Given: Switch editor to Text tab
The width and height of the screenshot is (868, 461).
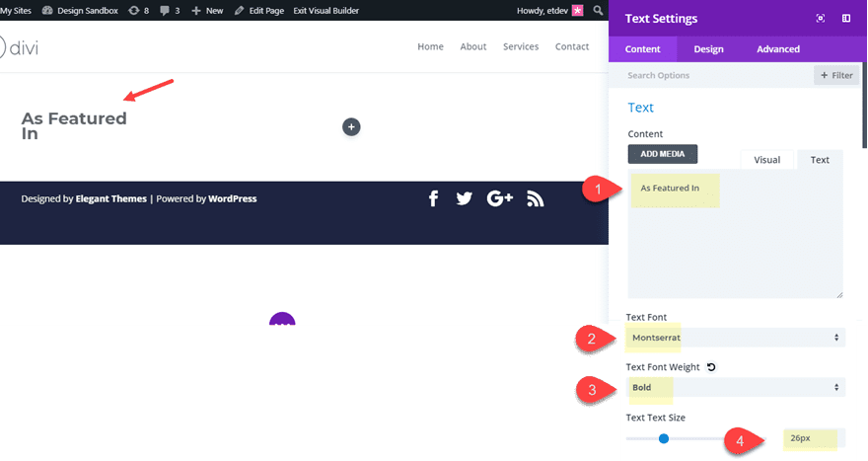Looking at the screenshot, I should pos(820,160).
